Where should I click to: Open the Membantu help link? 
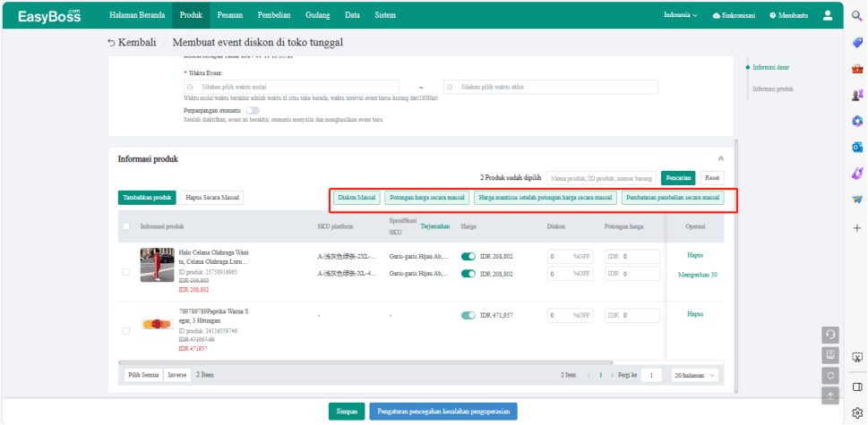788,15
